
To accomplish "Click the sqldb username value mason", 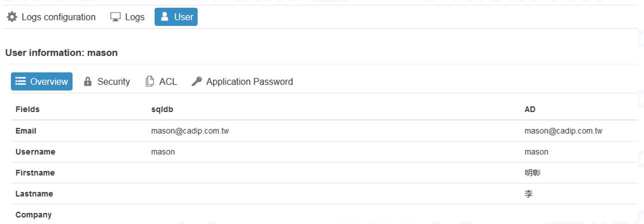I will (163, 152).
